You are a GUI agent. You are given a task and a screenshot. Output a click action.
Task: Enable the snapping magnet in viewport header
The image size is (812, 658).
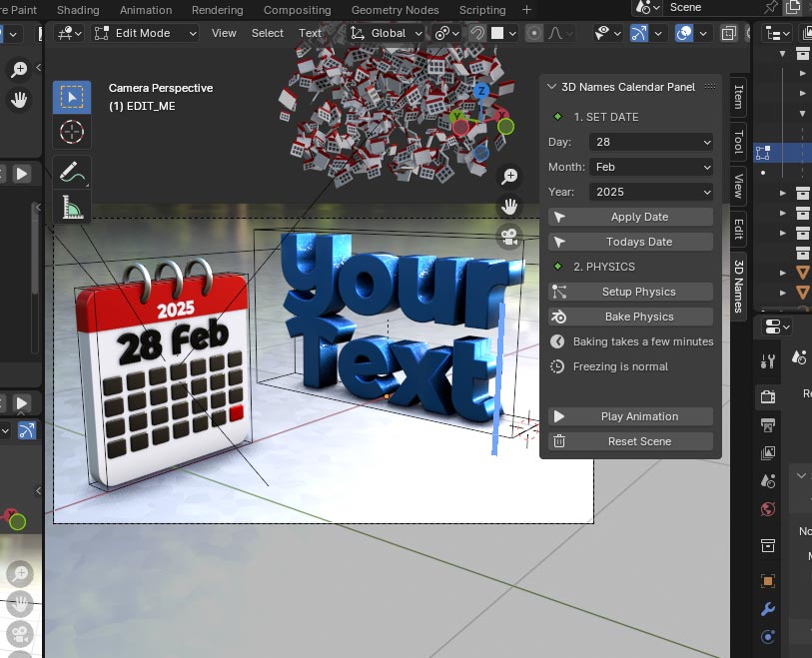(478, 33)
